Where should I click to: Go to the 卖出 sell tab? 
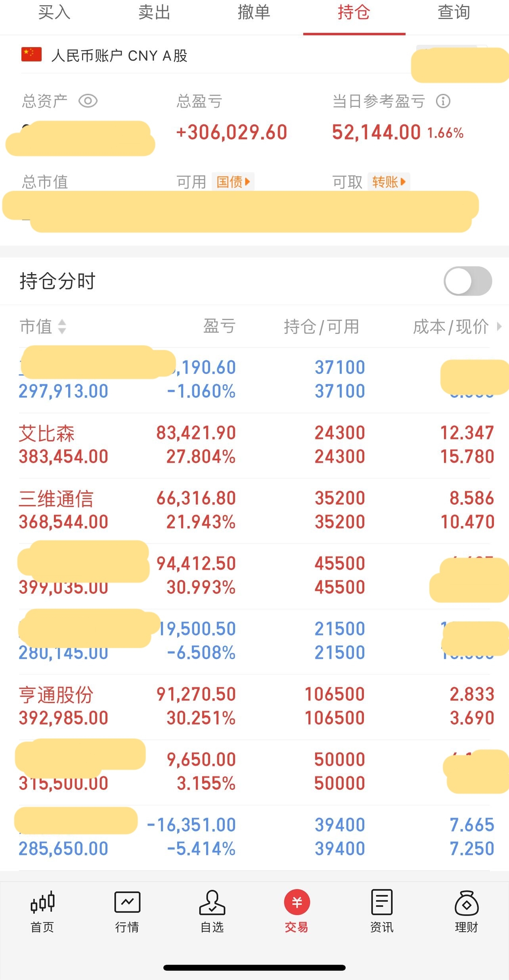point(154,13)
